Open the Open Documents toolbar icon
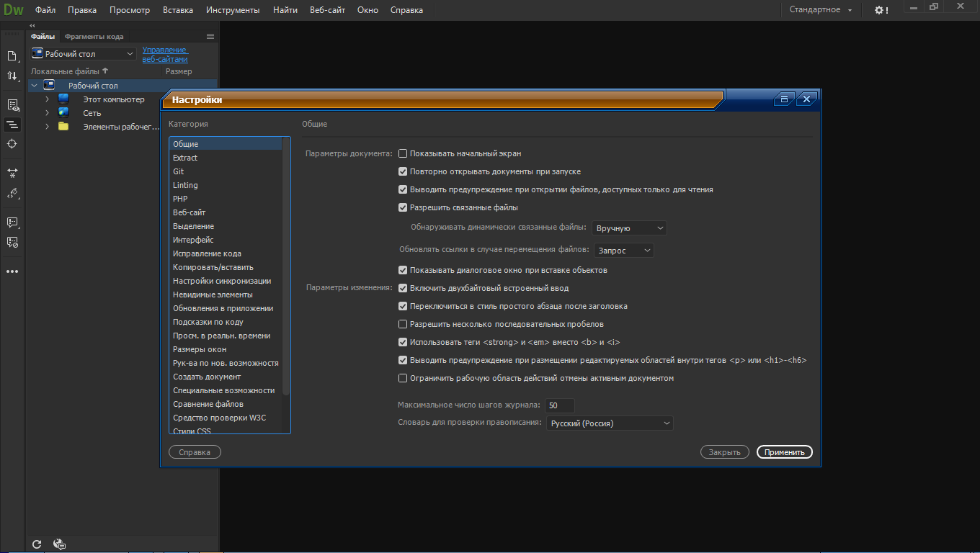 (12, 55)
